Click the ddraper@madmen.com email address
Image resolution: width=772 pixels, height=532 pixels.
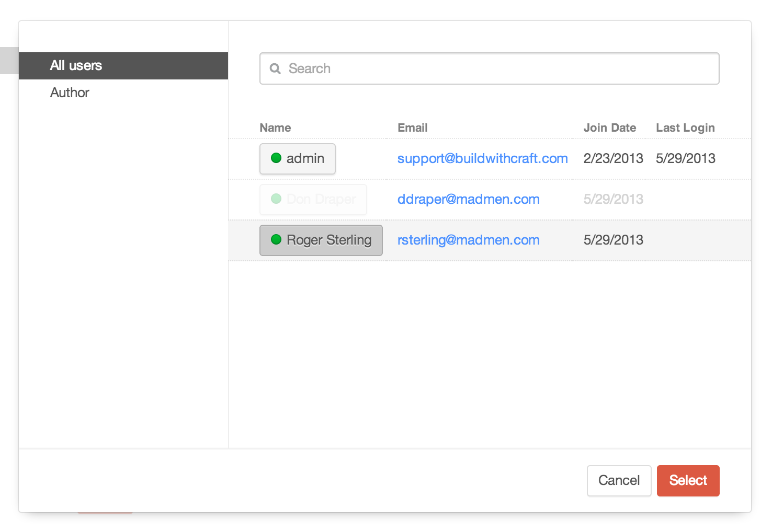pyautogui.click(x=468, y=199)
